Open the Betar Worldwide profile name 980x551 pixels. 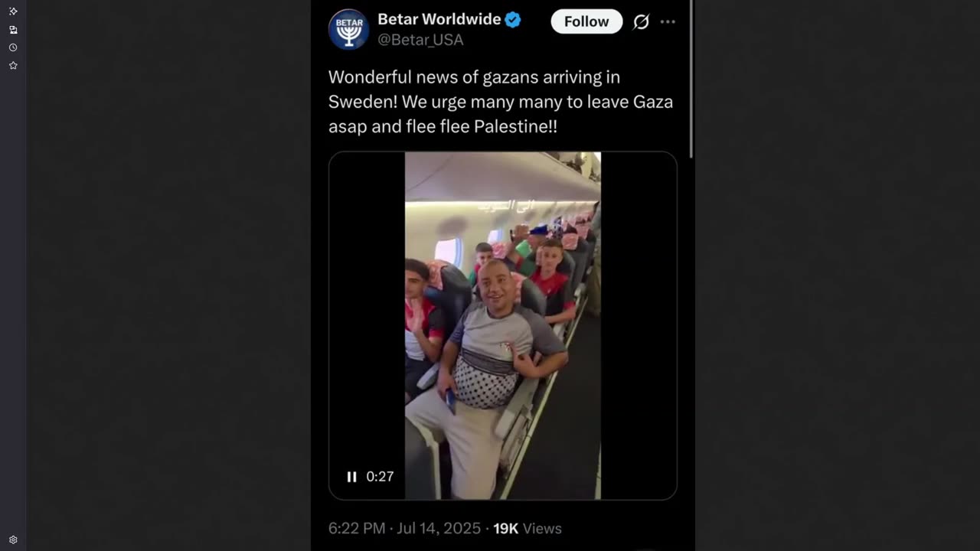click(x=439, y=19)
